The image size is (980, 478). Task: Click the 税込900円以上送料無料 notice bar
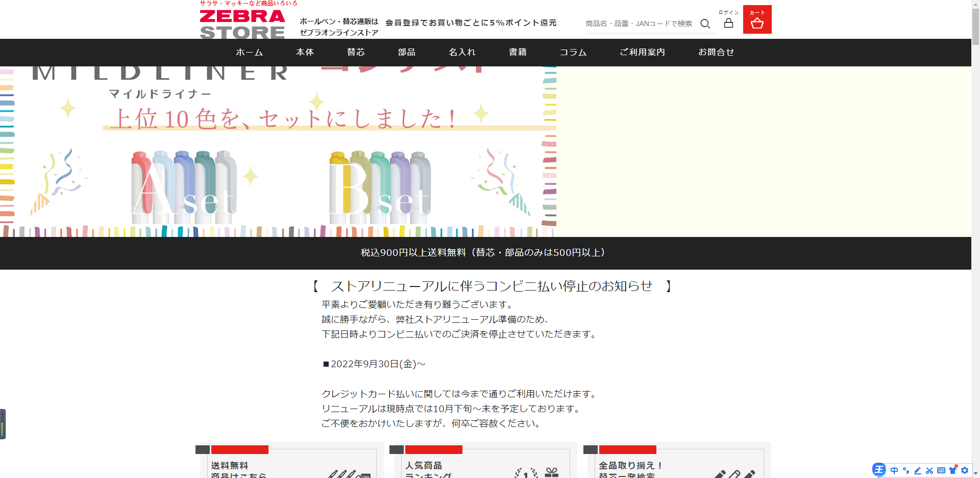[x=485, y=253]
